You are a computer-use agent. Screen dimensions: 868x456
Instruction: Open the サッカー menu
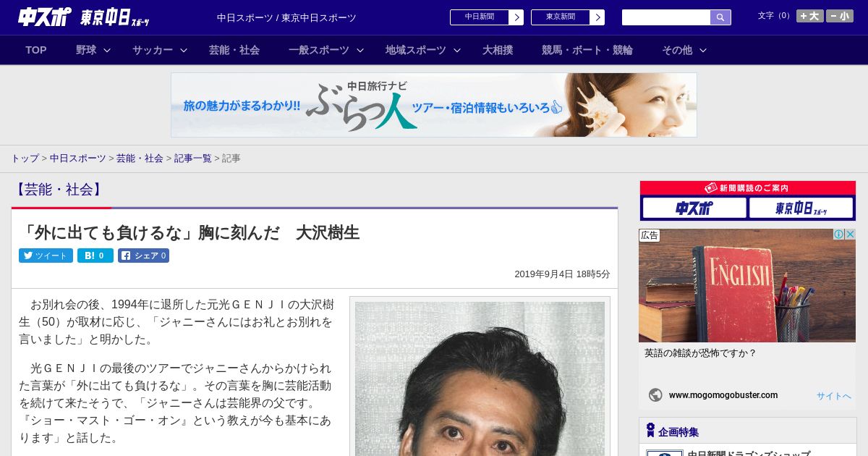[x=153, y=50]
